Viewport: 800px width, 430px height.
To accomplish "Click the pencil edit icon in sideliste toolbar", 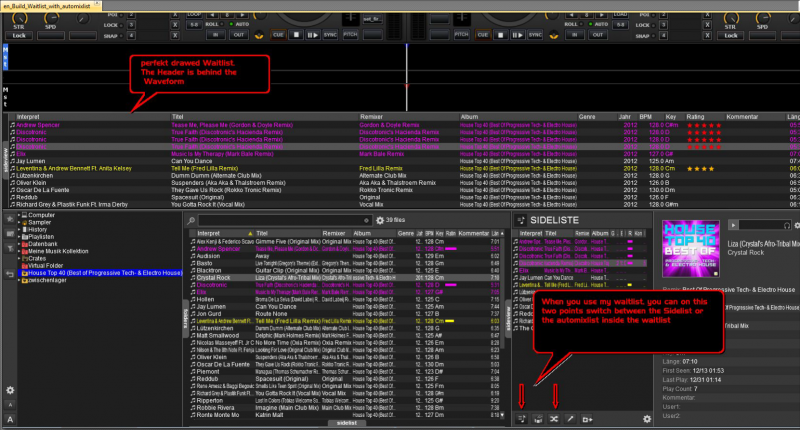I will (570, 419).
